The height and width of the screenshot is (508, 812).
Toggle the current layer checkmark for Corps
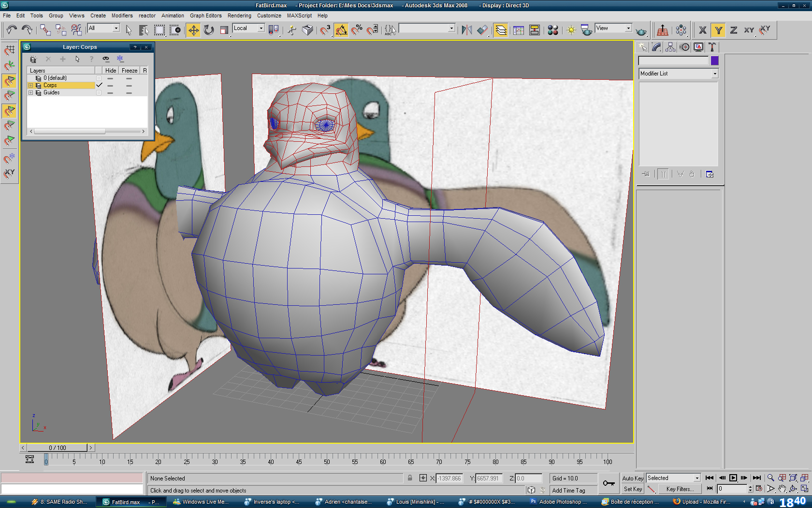pyautogui.click(x=99, y=85)
